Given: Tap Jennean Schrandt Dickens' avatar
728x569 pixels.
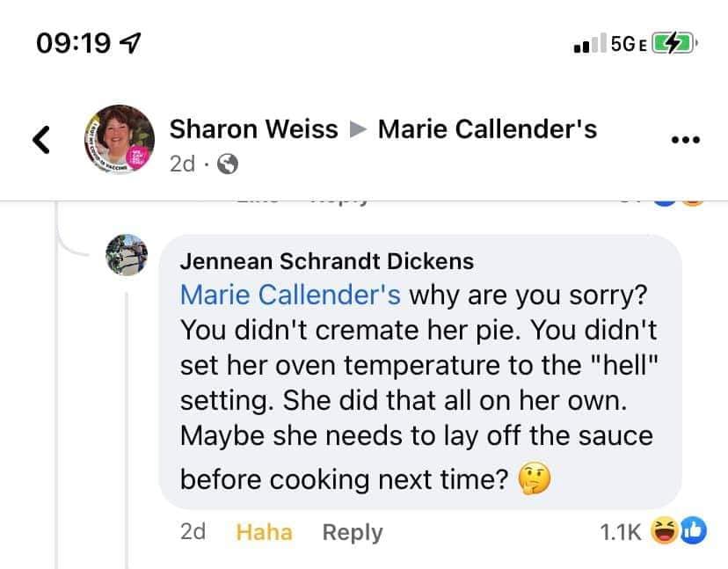Looking at the screenshot, I should tap(124, 255).
